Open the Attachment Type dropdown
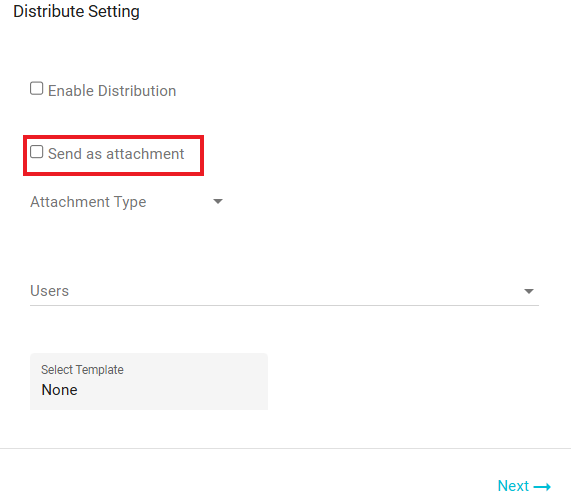The height and width of the screenshot is (500, 578). point(126,202)
